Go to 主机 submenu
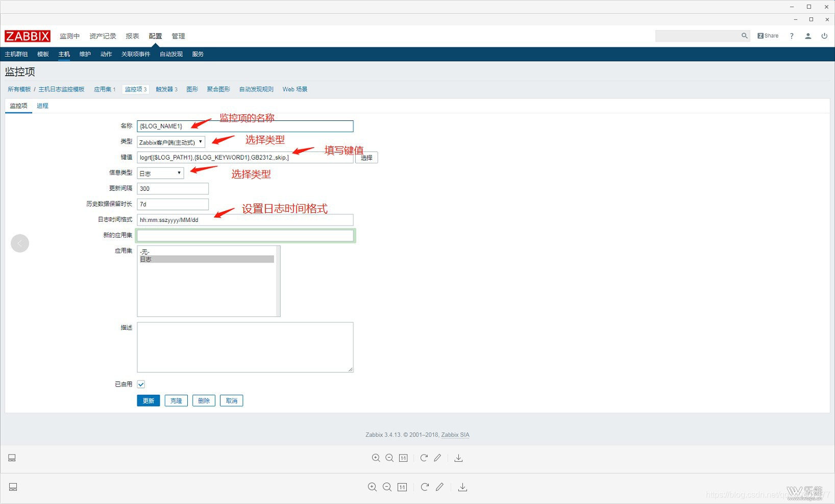This screenshot has width=835, height=504. click(x=64, y=54)
